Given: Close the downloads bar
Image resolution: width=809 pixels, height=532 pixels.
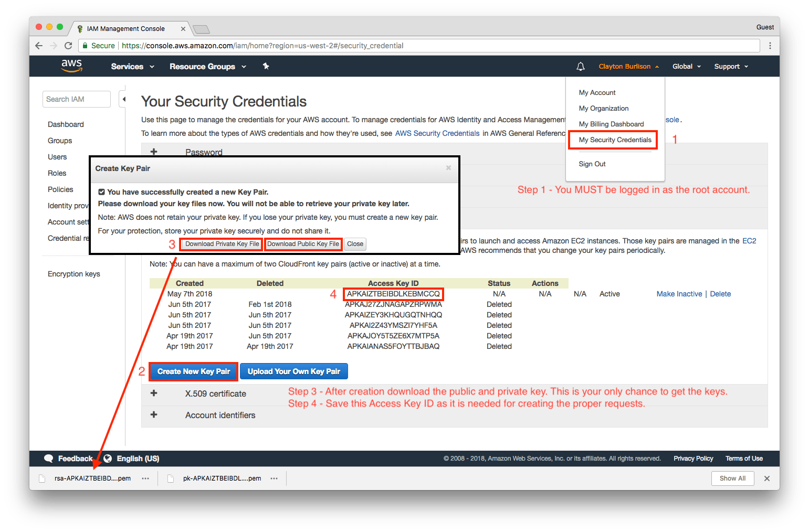Looking at the screenshot, I should (767, 478).
